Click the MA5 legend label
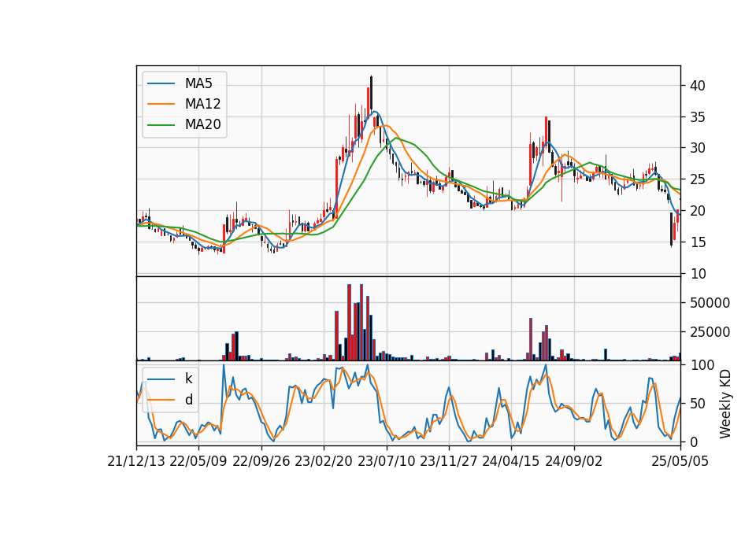 198,83
